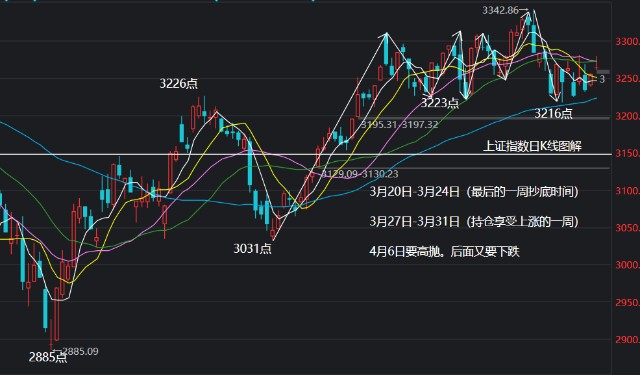Click the 3129.09-3130.23 gap label
The height and width of the screenshot is (375, 640).
tap(360, 174)
